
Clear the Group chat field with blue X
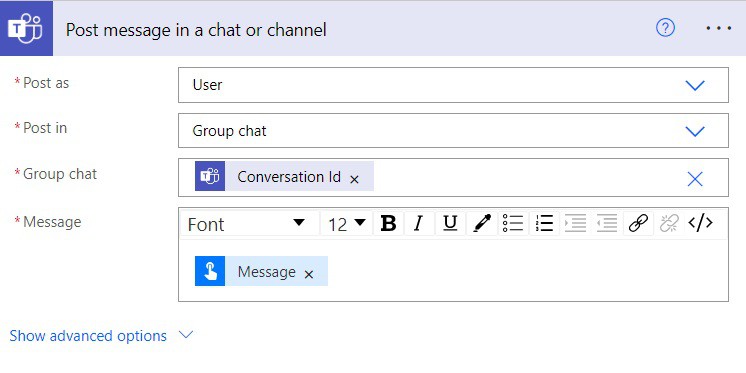click(695, 179)
